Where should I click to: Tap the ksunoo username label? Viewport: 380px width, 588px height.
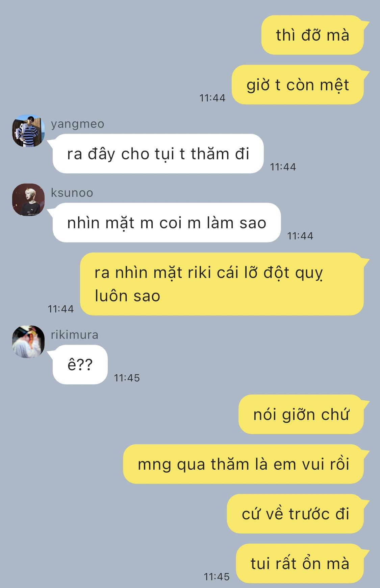tap(72, 193)
